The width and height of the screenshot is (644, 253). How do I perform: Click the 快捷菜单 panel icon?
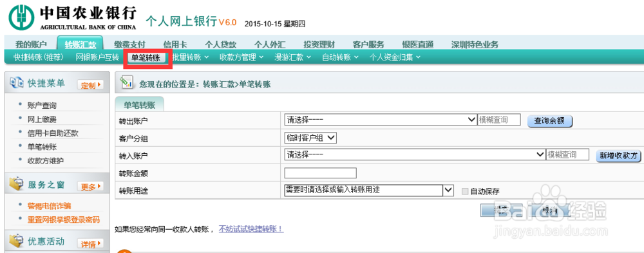coord(17,83)
